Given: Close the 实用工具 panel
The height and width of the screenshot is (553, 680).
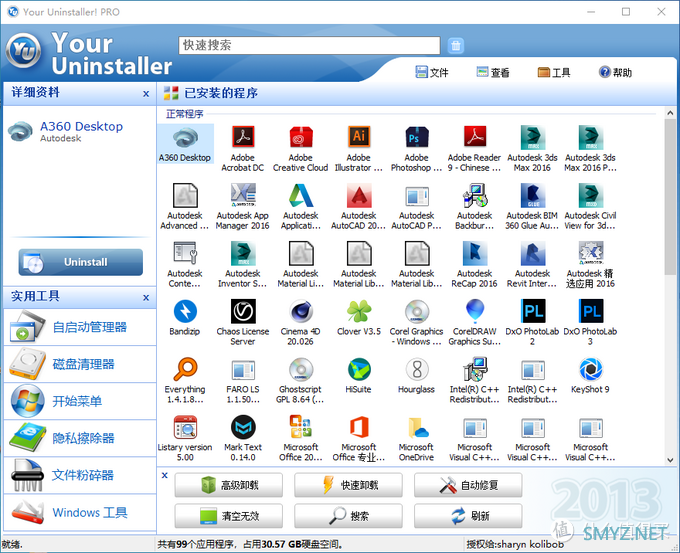Looking at the screenshot, I should [146, 298].
